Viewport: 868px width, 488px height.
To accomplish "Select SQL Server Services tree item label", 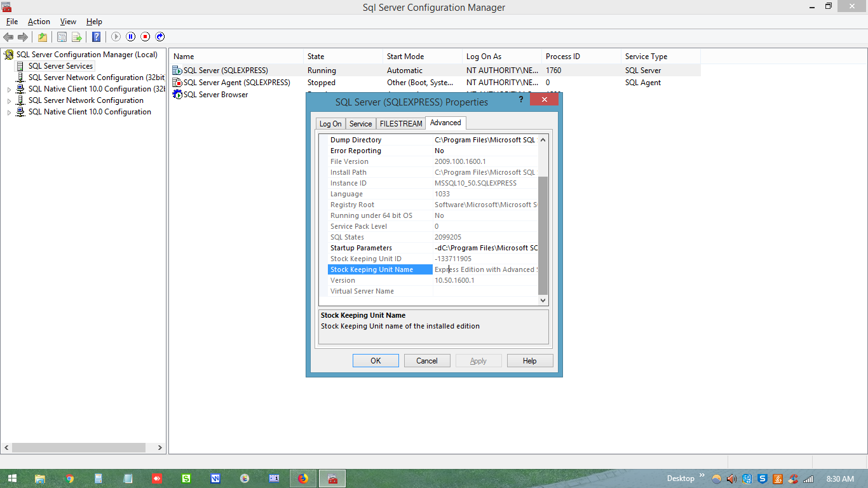I will coord(60,66).
